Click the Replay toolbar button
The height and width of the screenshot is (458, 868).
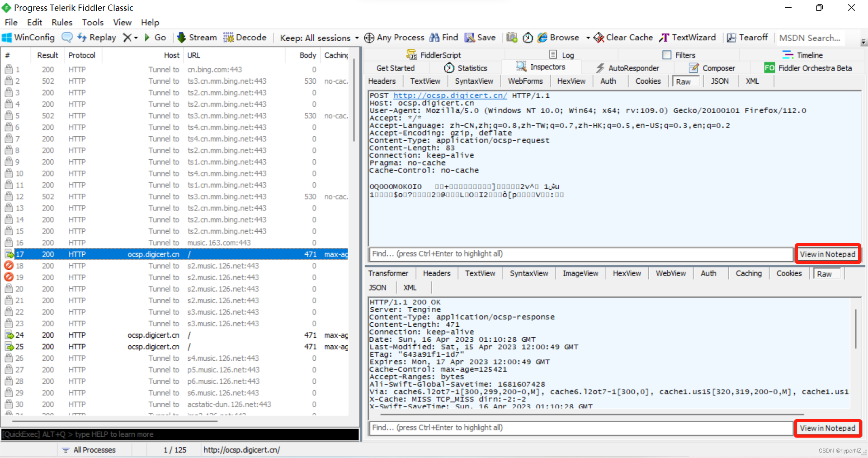(x=97, y=38)
